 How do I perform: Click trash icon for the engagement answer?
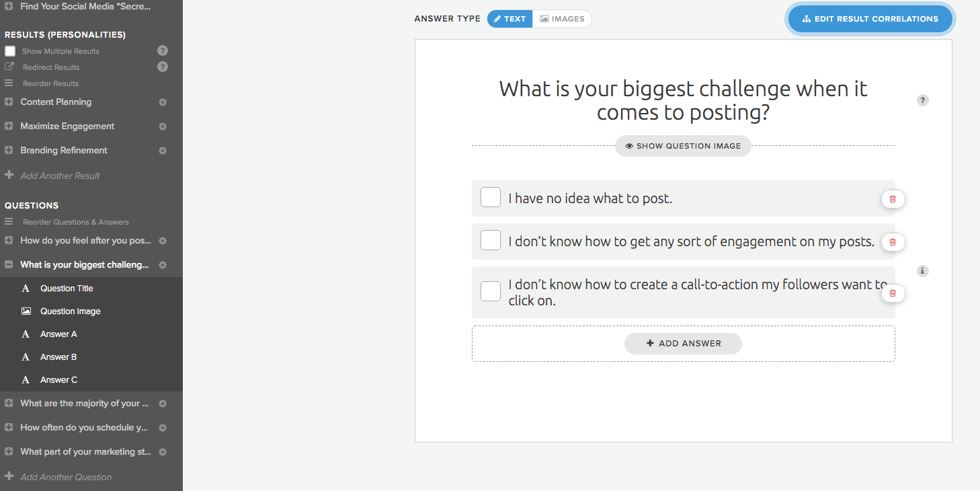tap(893, 241)
